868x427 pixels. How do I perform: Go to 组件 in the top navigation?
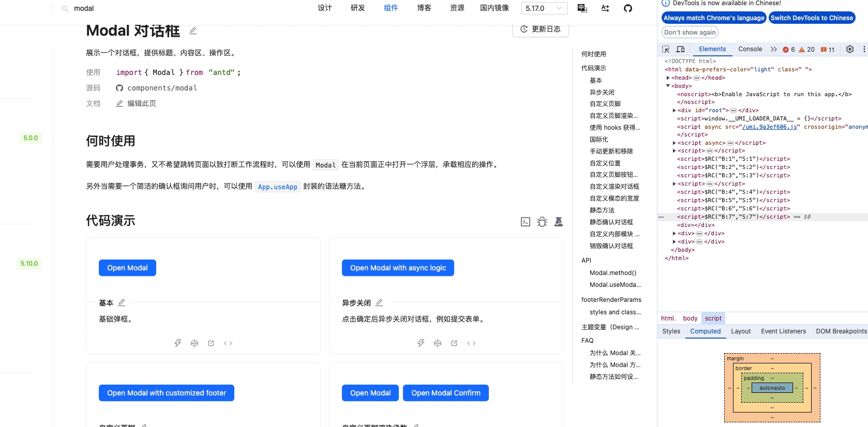[391, 8]
